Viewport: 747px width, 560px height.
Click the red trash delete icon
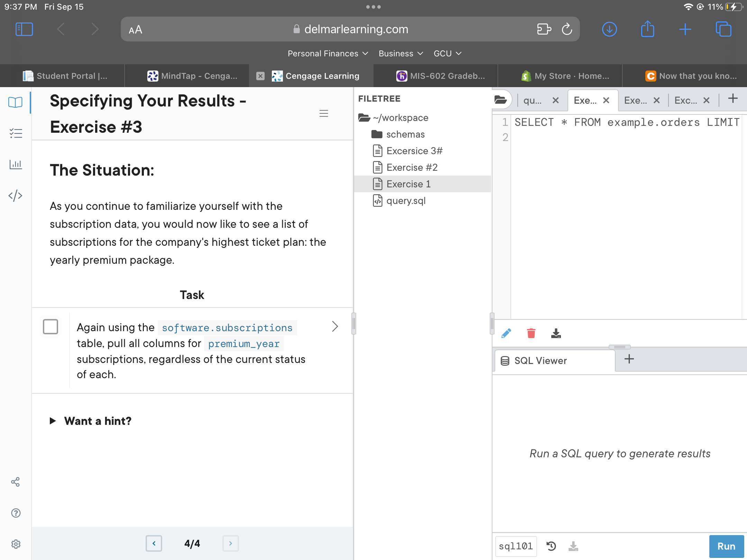tap(531, 333)
